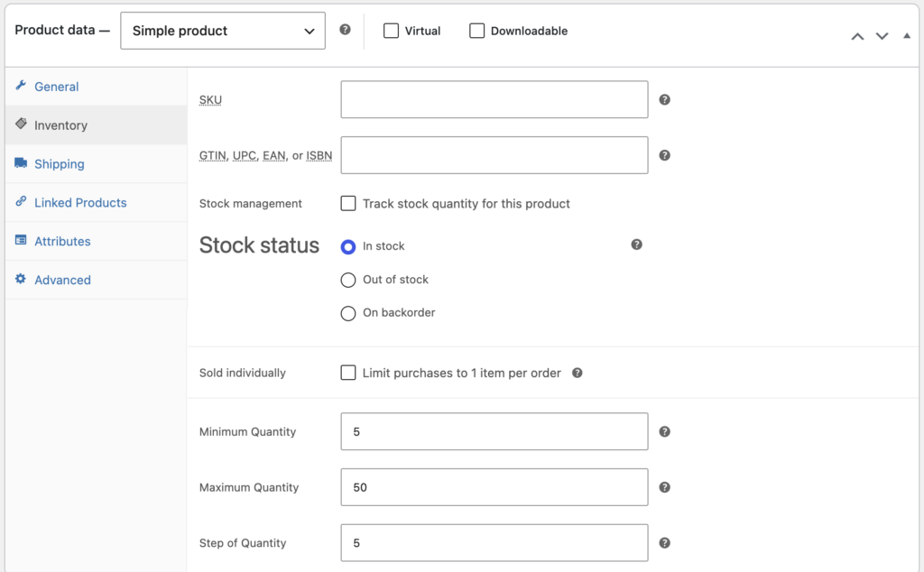924x572 pixels.
Task: Click the SKU abbreviation label
Action: pyautogui.click(x=210, y=99)
